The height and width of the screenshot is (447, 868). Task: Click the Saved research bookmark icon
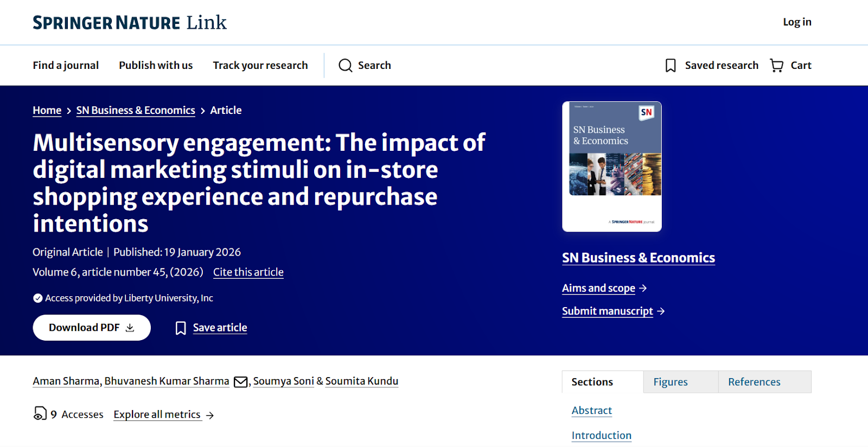tap(671, 66)
